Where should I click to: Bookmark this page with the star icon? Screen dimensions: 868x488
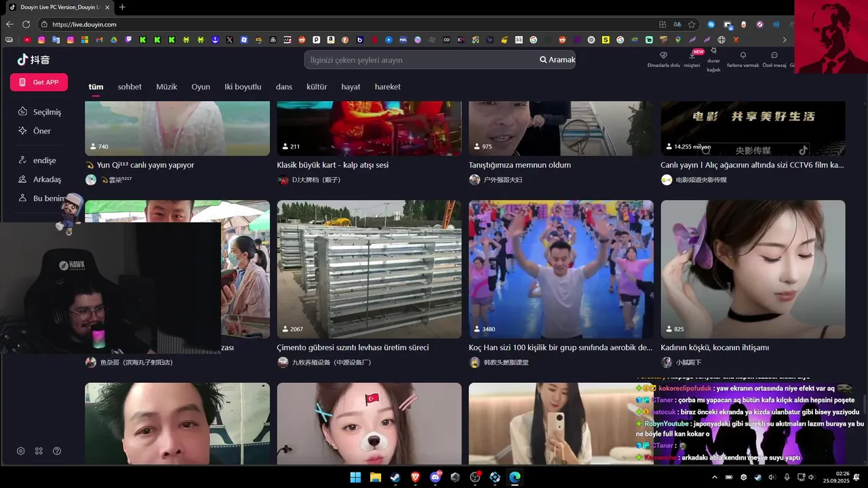[692, 24]
